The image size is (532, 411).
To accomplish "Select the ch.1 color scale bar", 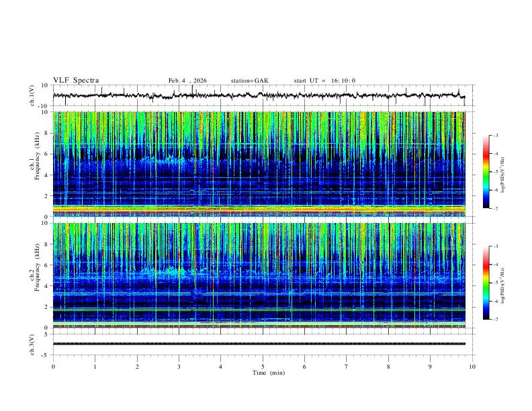I will tap(486, 172).
